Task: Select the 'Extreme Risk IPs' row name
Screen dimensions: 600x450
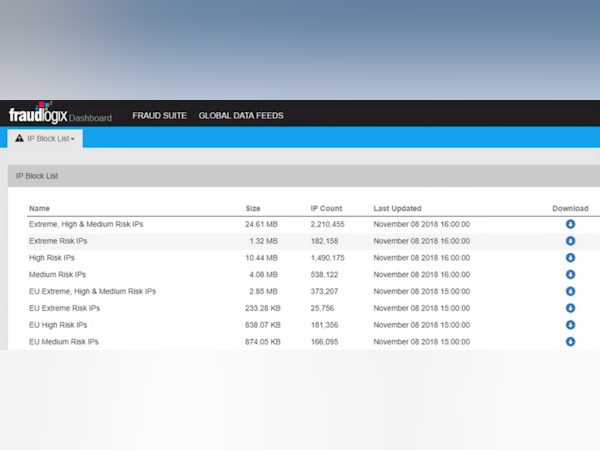Action: pyautogui.click(x=58, y=241)
